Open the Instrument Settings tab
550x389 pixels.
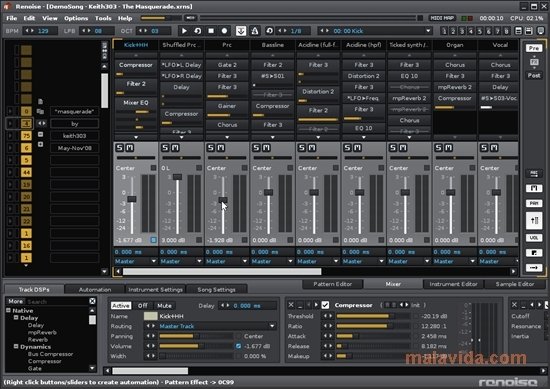pyautogui.click(x=155, y=289)
